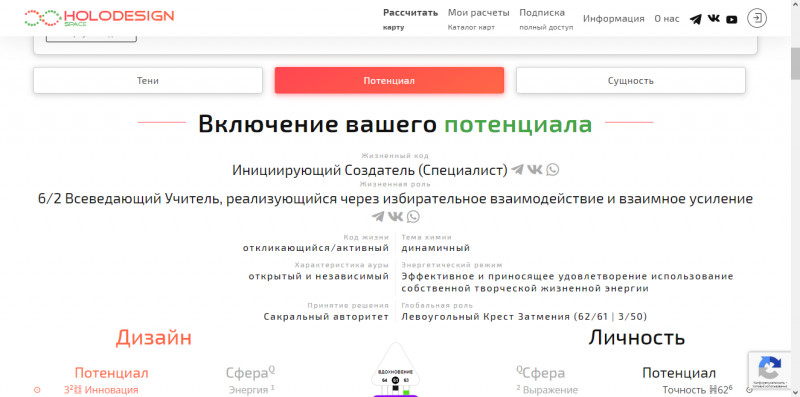Switch to the Тени tab

point(148,81)
